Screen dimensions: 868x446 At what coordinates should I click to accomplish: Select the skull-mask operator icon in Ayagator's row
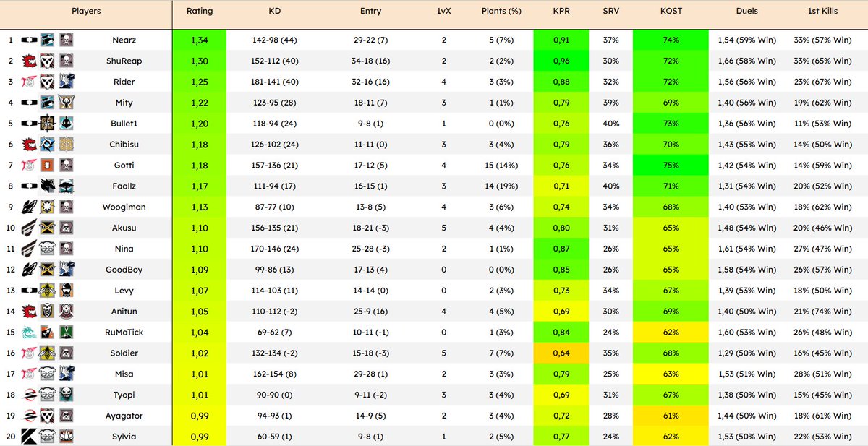pyautogui.click(x=48, y=416)
